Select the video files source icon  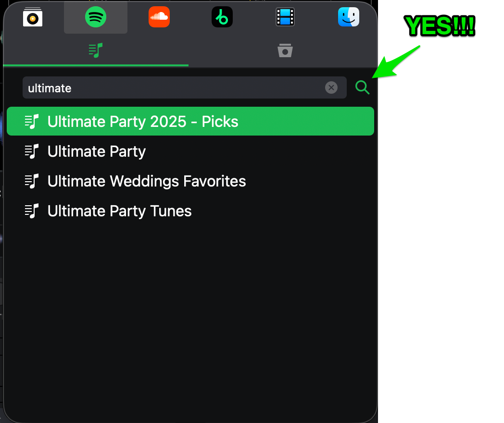click(x=285, y=17)
